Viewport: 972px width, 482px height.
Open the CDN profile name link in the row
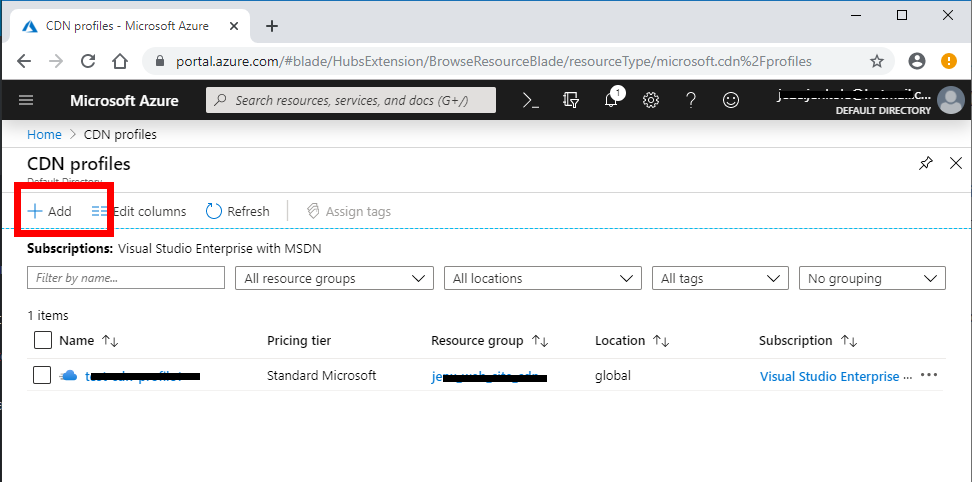pos(143,375)
